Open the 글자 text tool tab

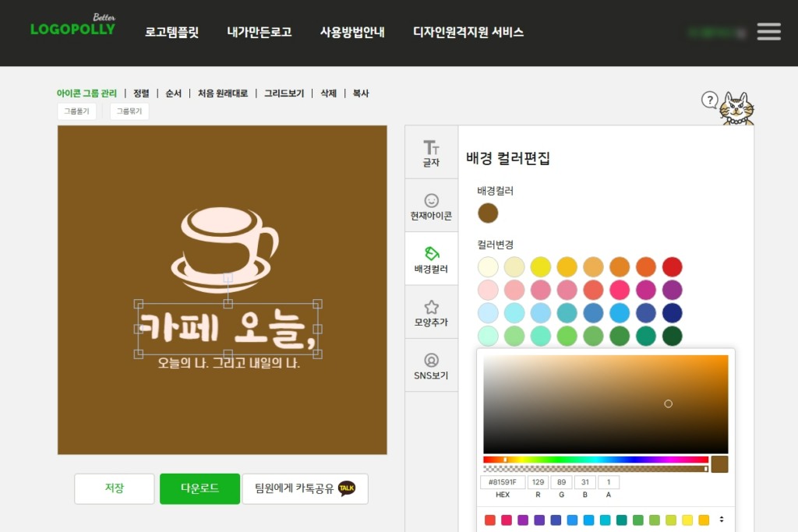pos(431,153)
